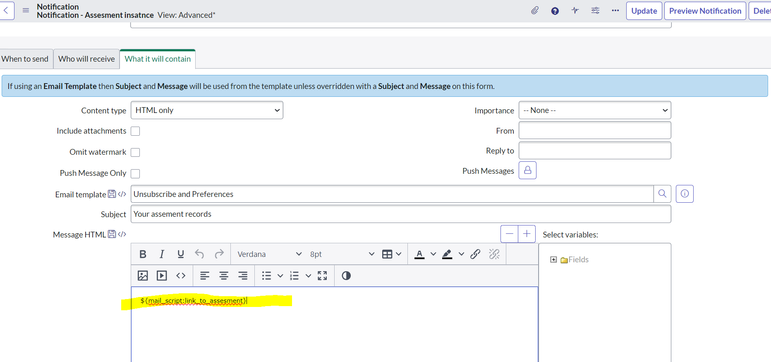Click the save icon next to Message HTML
This screenshot has width=771, height=362.
(x=112, y=235)
